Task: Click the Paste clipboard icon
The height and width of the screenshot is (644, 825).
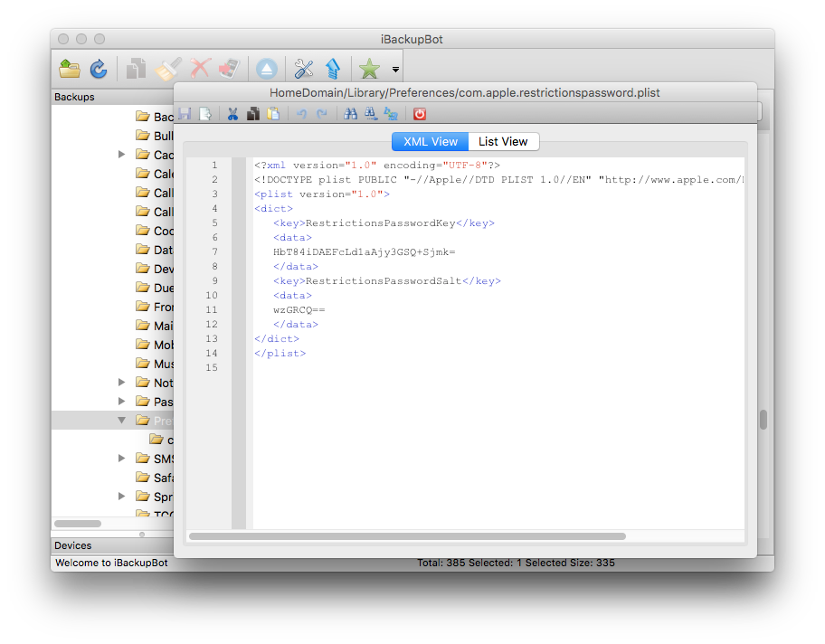Action: (273, 114)
